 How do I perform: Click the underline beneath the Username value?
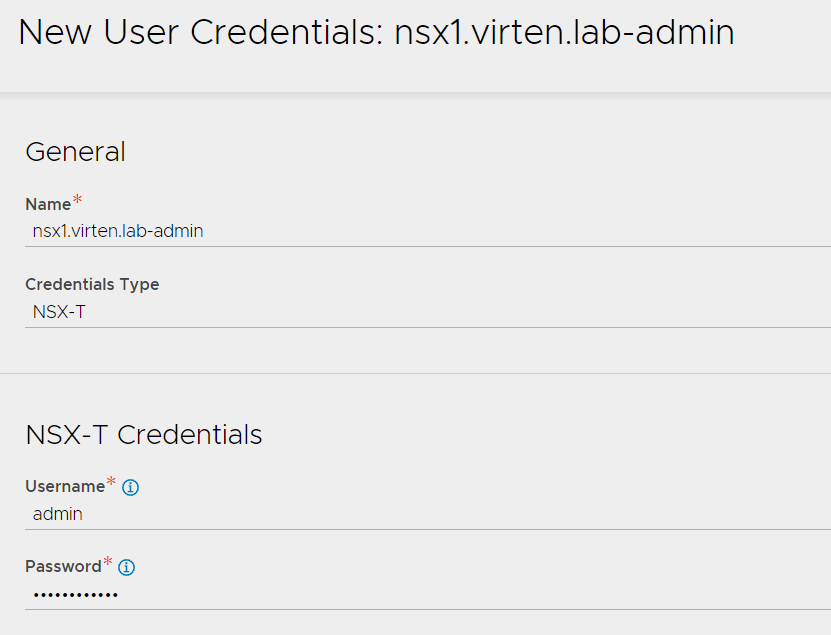pyautogui.click(x=428, y=529)
